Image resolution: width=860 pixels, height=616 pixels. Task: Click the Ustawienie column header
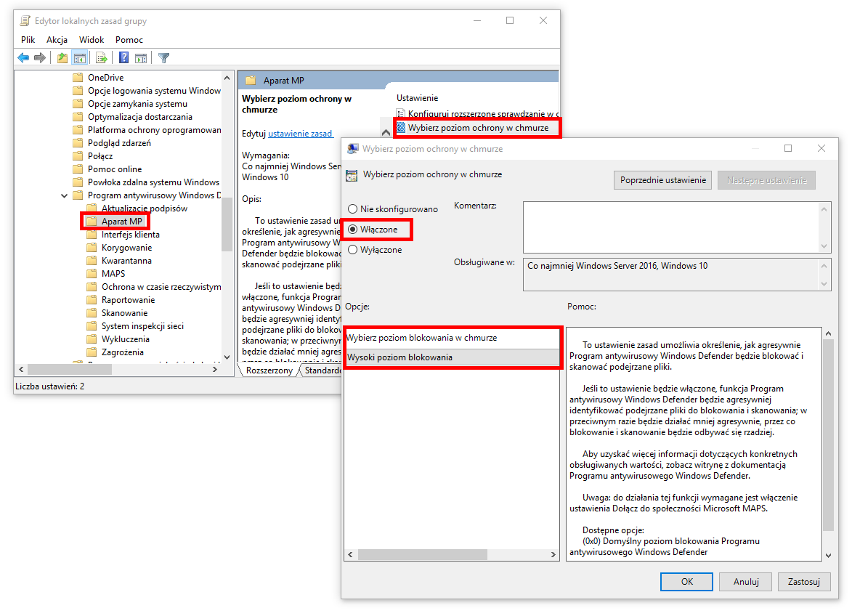[x=418, y=97]
